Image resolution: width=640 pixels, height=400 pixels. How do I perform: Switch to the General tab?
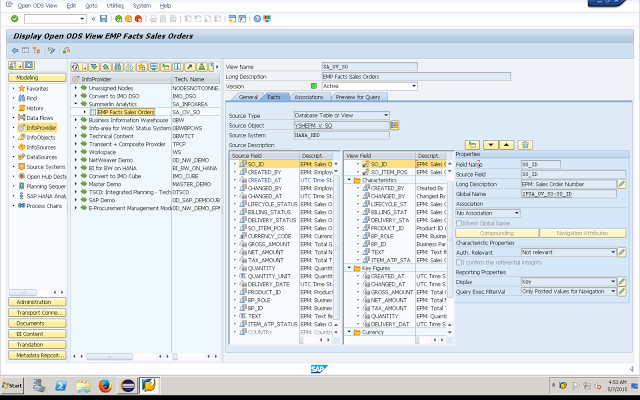(248, 97)
